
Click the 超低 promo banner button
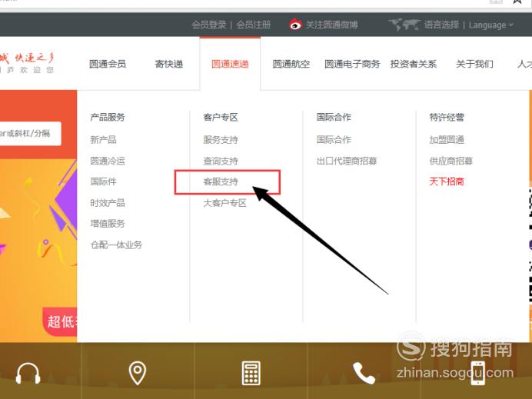click(x=60, y=321)
